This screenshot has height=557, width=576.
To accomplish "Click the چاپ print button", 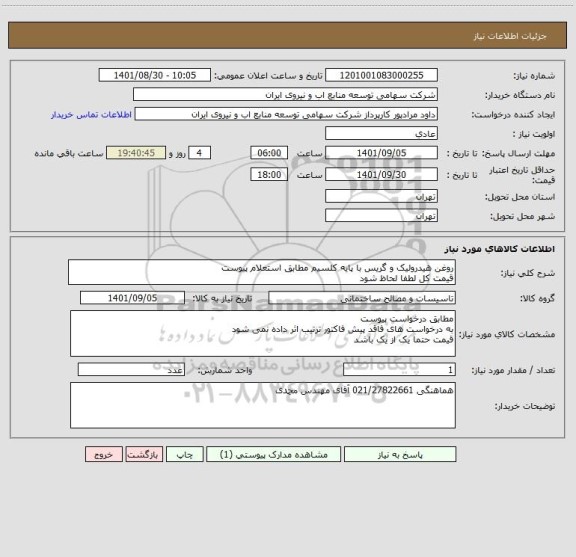I will tap(184, 454).
